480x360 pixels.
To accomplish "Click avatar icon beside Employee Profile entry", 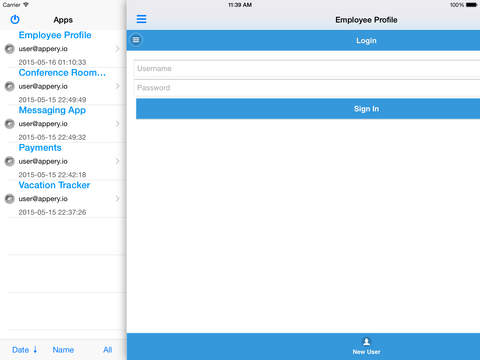I will coord(10,49).
